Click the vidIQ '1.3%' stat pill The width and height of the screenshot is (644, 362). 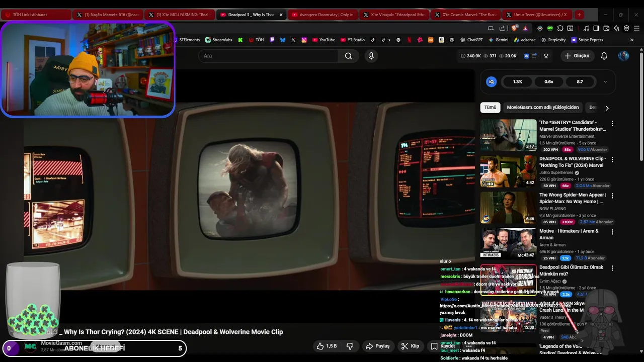pyautogui.click(x=518, y=81)
